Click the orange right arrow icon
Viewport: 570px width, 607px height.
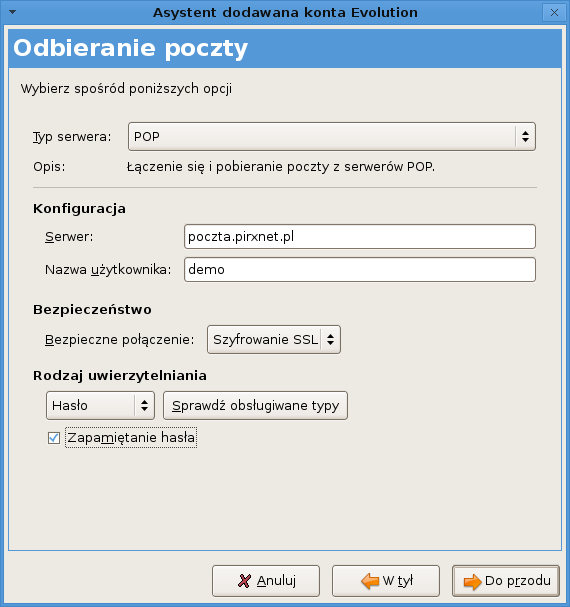click(472, 581)
